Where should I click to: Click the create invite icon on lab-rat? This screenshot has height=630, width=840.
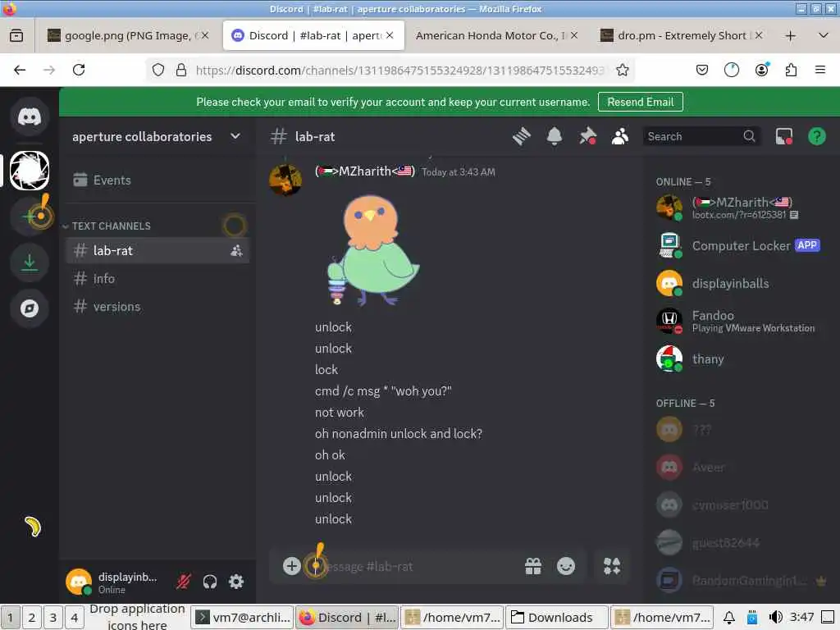point(236,250)
